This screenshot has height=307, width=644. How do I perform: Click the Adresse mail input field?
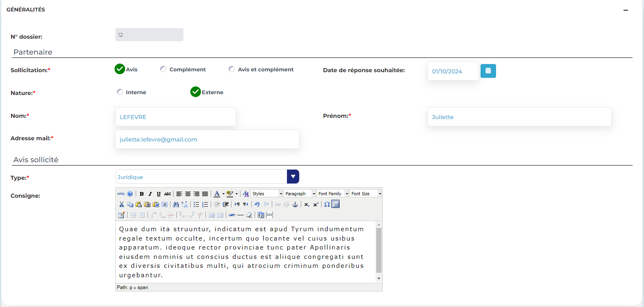tap(207, 139)
